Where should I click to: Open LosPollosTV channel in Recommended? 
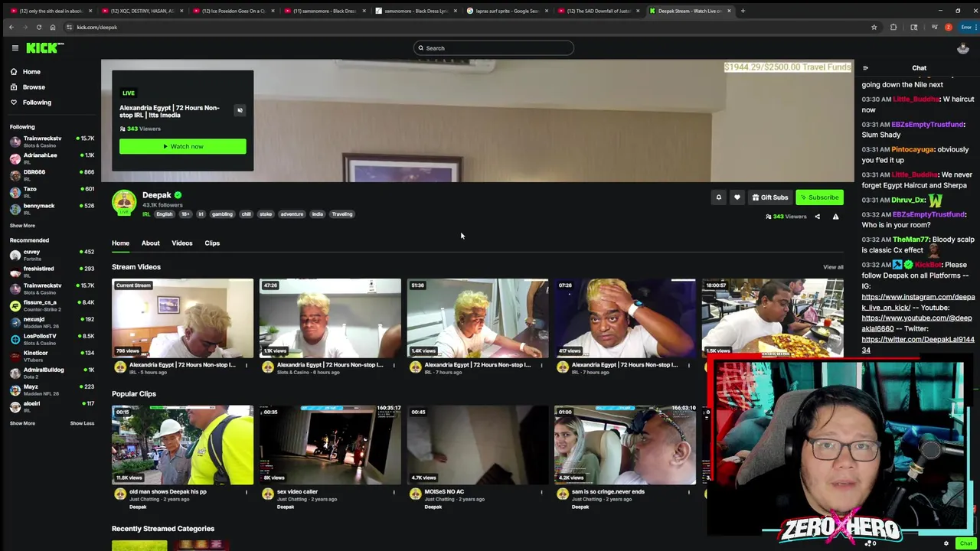(52, 339)
